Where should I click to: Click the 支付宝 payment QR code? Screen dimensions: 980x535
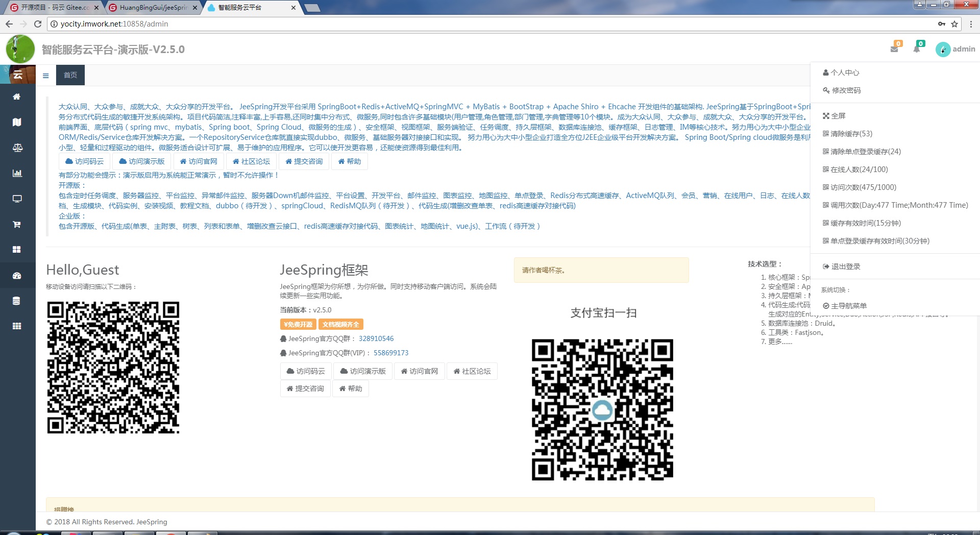602,409
